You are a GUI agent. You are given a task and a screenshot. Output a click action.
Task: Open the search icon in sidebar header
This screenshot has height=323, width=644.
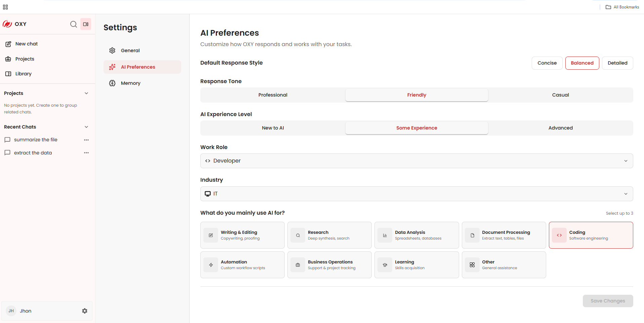[74, 24]
